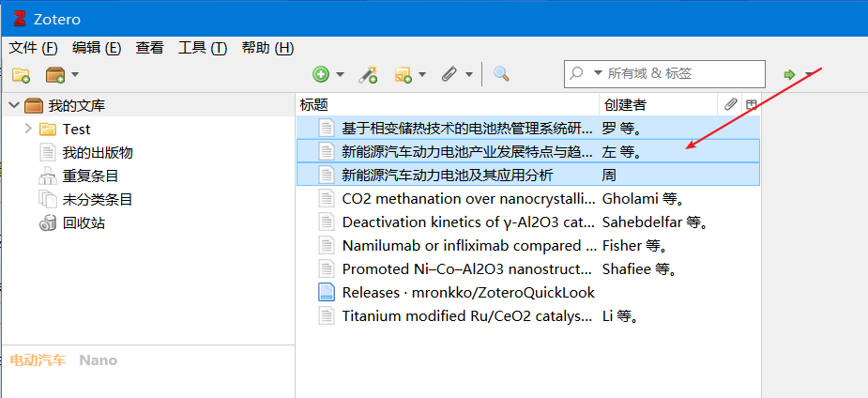Open the Add Attachment dropdown arrow
The height and width of the screenshot is (398, 868).
click(x=469, y=74)
